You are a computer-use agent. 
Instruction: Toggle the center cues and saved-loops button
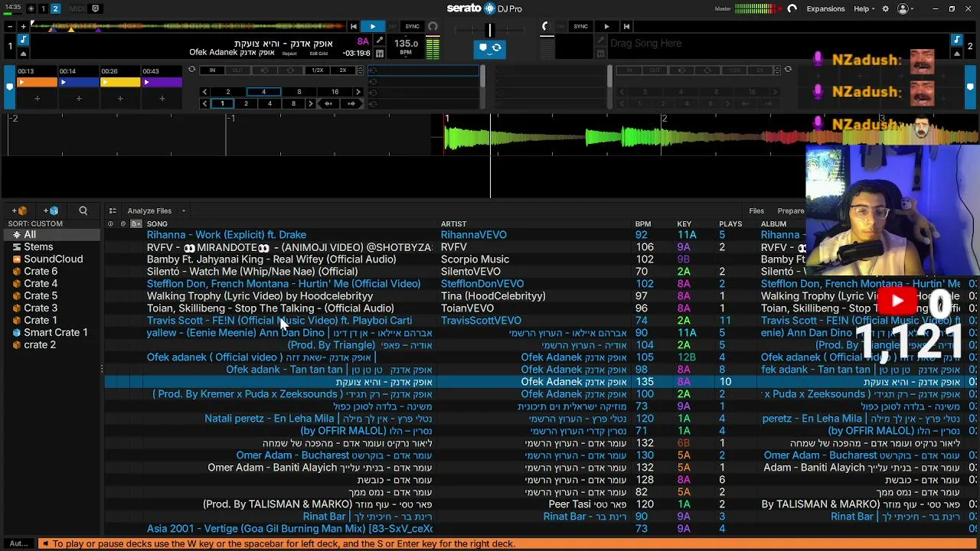coord(489,49)
